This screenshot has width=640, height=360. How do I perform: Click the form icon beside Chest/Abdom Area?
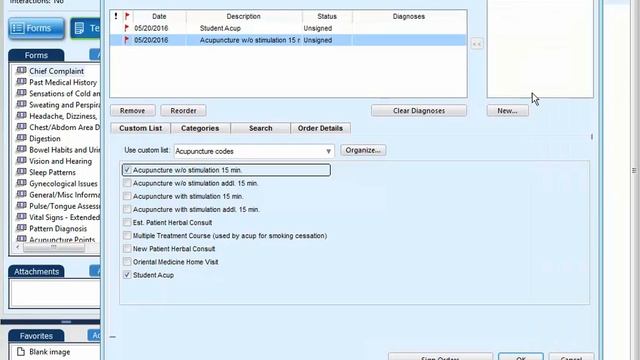pos(21,127)
